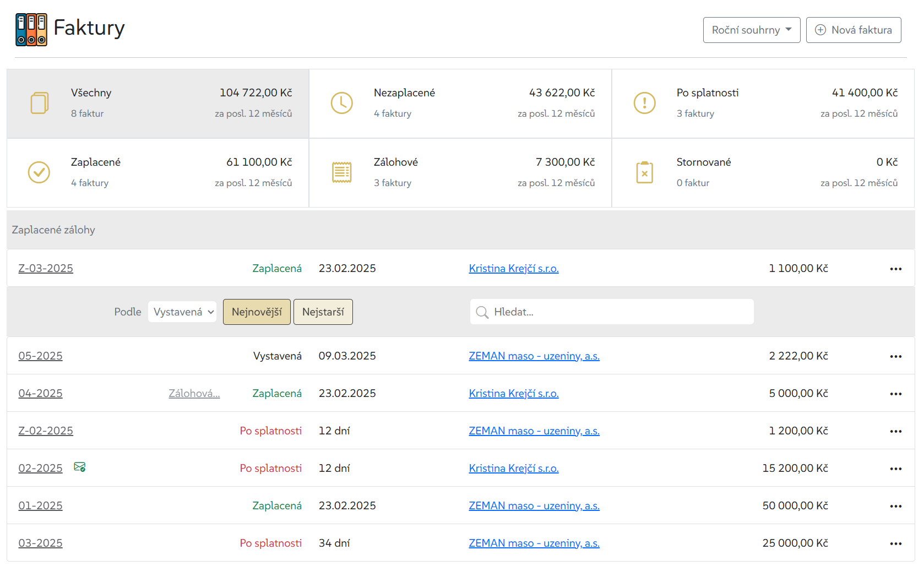This screenshot has width=924, height=566.
Task: Click Po splatnosti status on Z-02-2025 row
Action: (x=271, y=431)
